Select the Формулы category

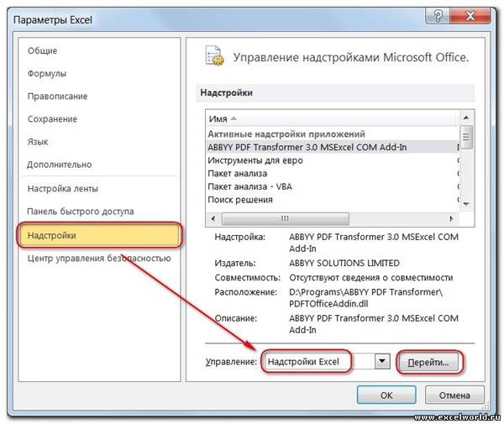point(47,74)
